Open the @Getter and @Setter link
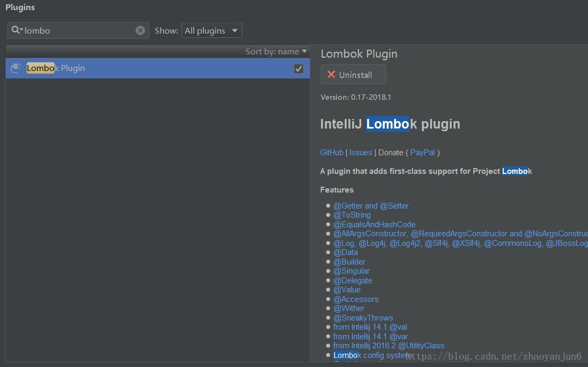This screenshot has height=367, width=588. (x=371, y=206)
